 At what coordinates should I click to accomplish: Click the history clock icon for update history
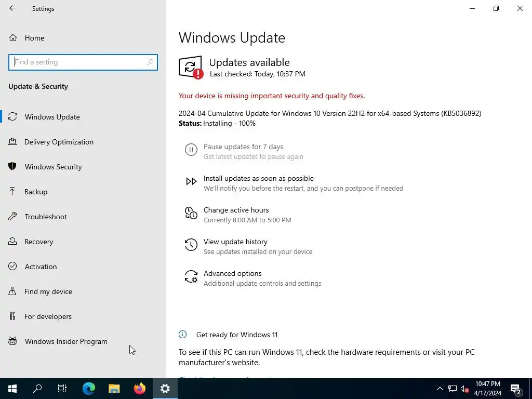click(x=191, y=245)
